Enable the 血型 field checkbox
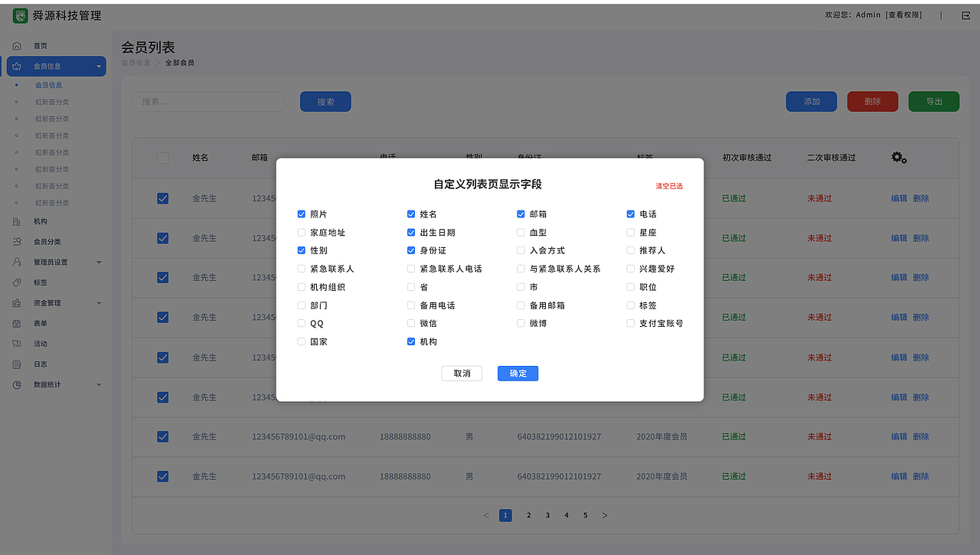 click(521, 232)
